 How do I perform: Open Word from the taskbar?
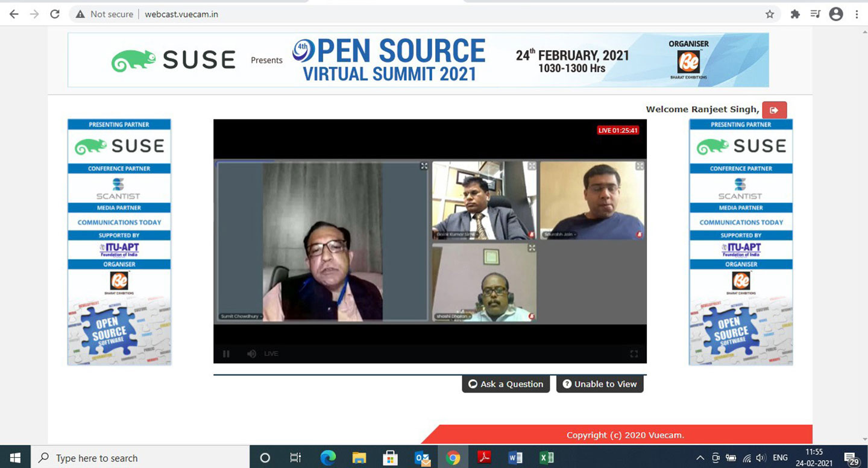click(x=515, y=458)
